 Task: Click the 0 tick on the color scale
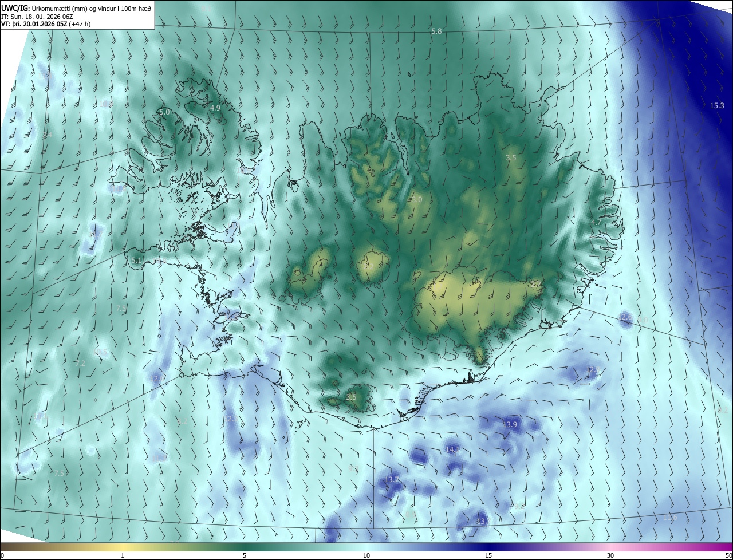point(2,555)
